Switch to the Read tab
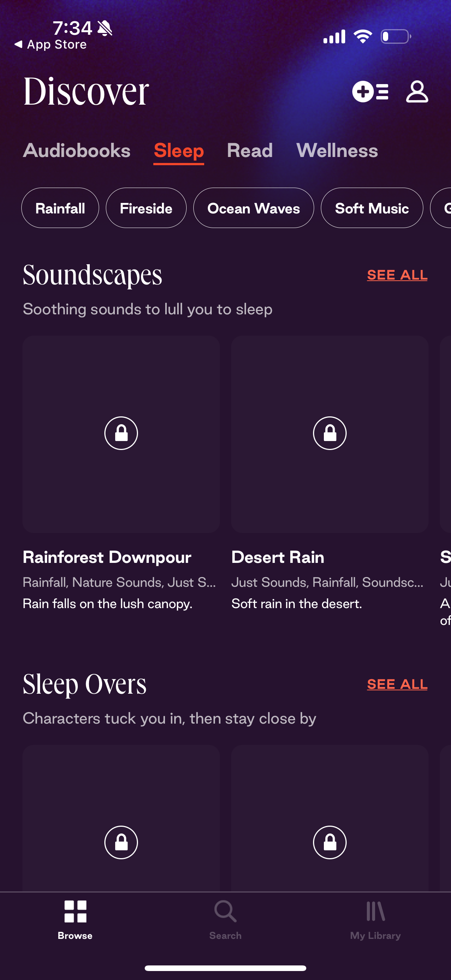Image resolution: width=451 pixels, height=980 pixels. tap(250, 151)
